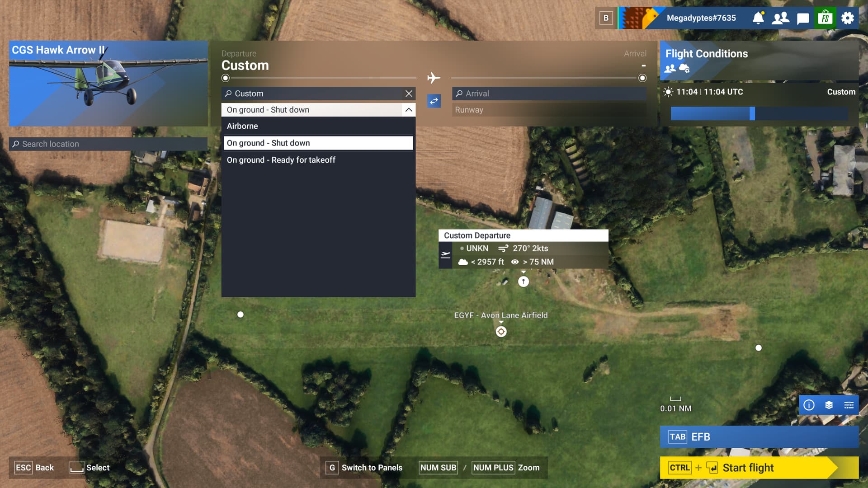Click the Select spacebar hint

89,468
